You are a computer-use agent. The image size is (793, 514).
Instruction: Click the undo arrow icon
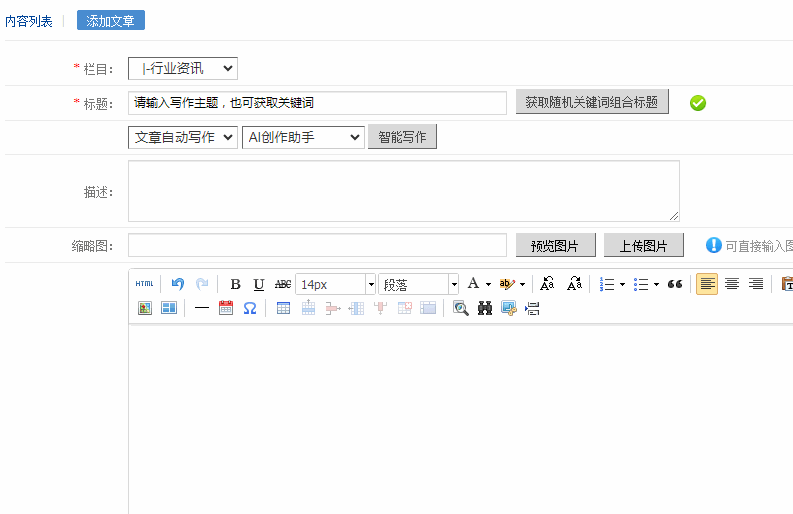point(178,284)
